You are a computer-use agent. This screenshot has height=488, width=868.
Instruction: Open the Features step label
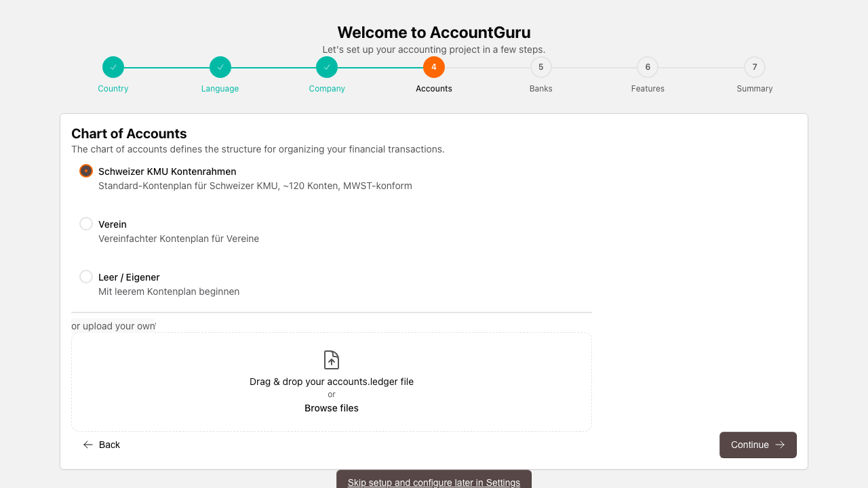coord(648,89)
